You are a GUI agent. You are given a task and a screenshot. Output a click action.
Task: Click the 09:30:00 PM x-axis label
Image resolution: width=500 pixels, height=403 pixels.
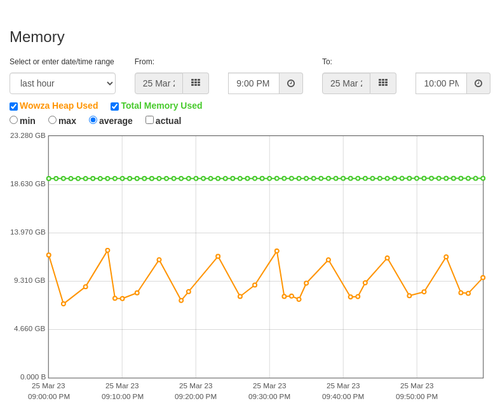tap(269, 397)
